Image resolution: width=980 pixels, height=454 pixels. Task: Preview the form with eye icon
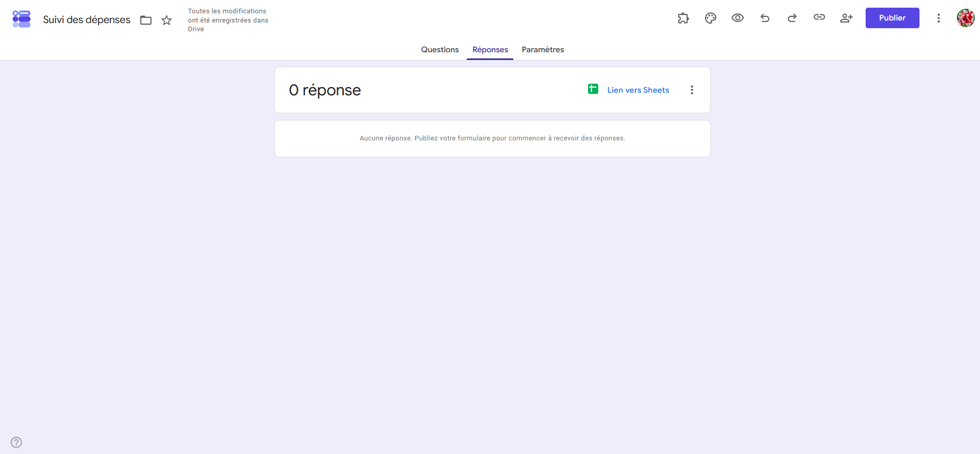pyautogui.click(x=737, y=18)
